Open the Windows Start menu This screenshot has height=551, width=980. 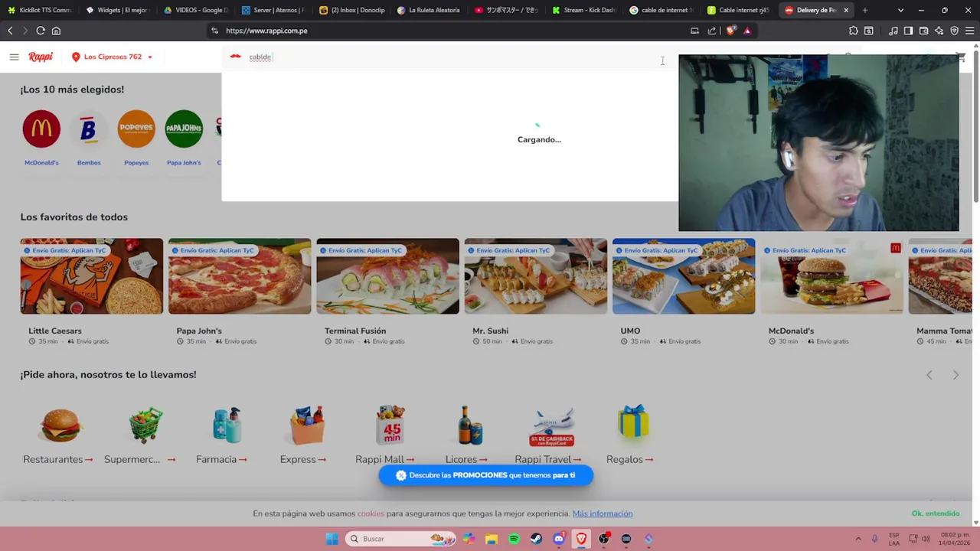pos(332,539)
